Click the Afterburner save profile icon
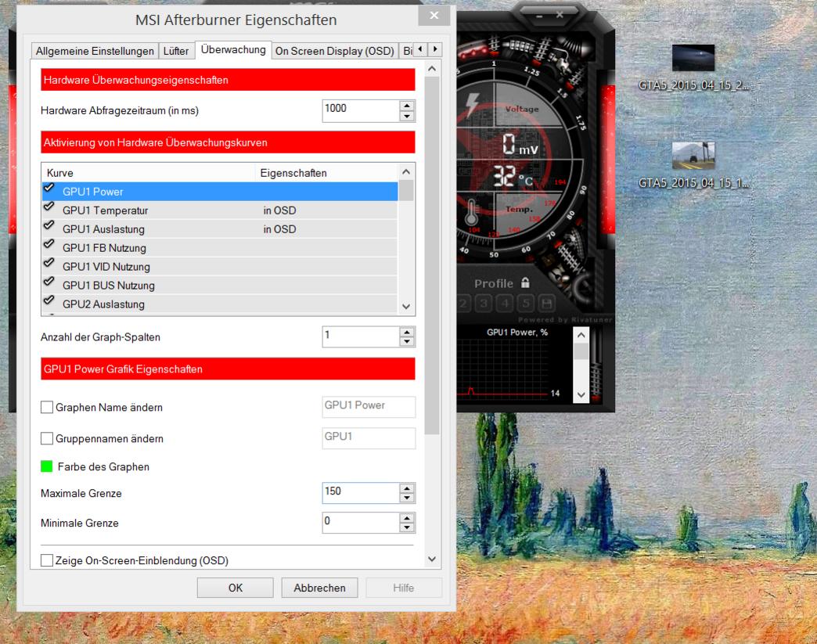 pyautogui.click(x=546, y=304)
